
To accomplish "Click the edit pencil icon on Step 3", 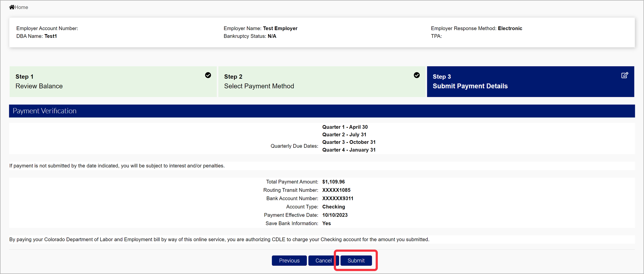I will point(625,75).
